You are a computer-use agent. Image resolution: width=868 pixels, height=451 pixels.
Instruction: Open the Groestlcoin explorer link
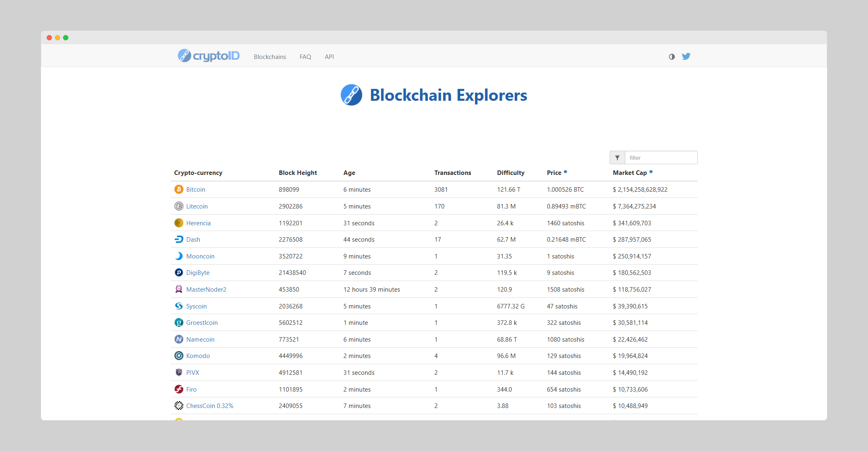coord(202,323)
